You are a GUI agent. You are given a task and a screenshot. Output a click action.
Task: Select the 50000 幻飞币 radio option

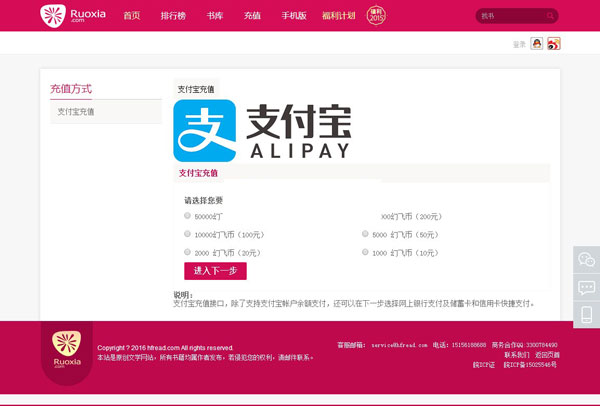coord(187,216)
